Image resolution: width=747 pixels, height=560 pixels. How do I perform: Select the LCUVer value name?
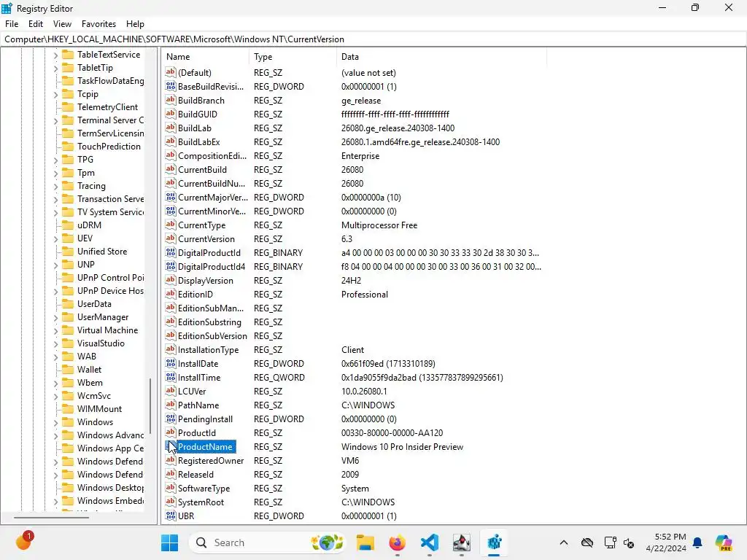pos(192,392)
